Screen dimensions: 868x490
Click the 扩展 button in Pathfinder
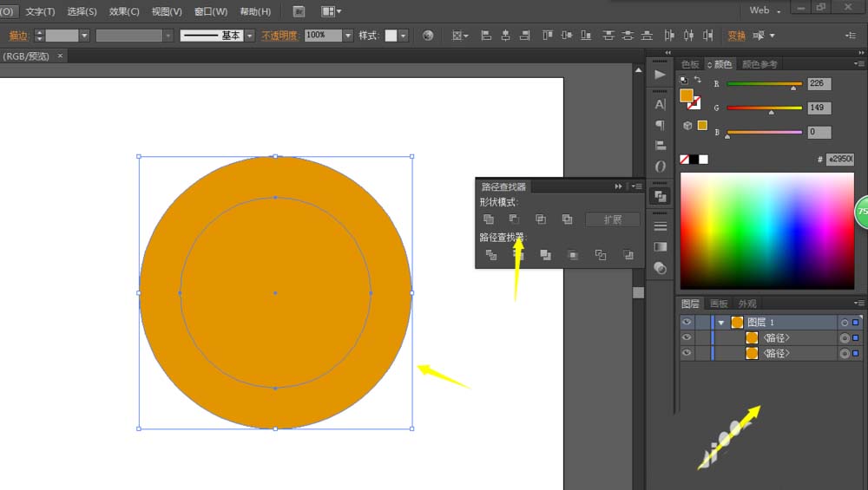click(x=613, y=219)
